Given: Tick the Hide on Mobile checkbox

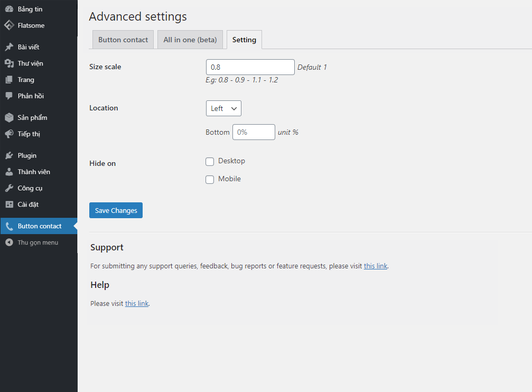Looking at the screenshot, I should [x=210, y=180].
